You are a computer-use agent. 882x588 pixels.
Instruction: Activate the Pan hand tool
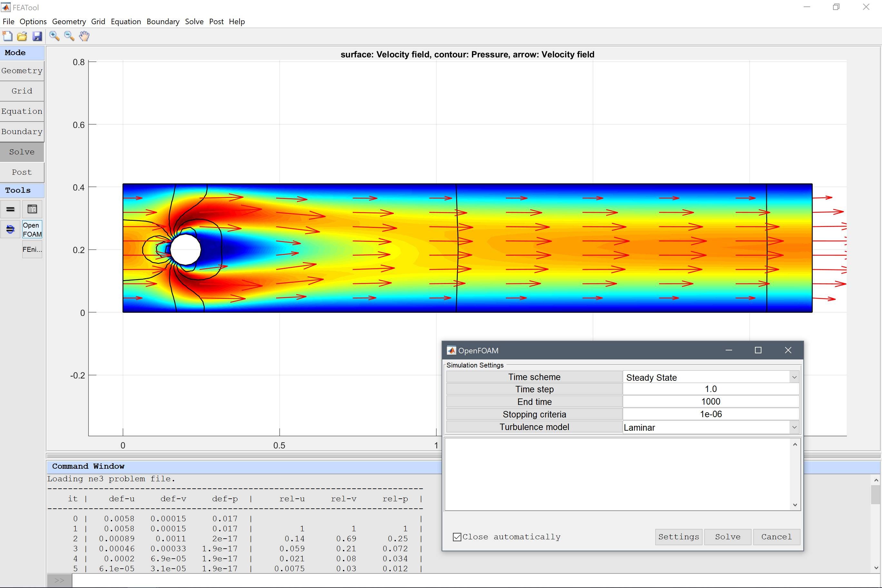point(83,36)
